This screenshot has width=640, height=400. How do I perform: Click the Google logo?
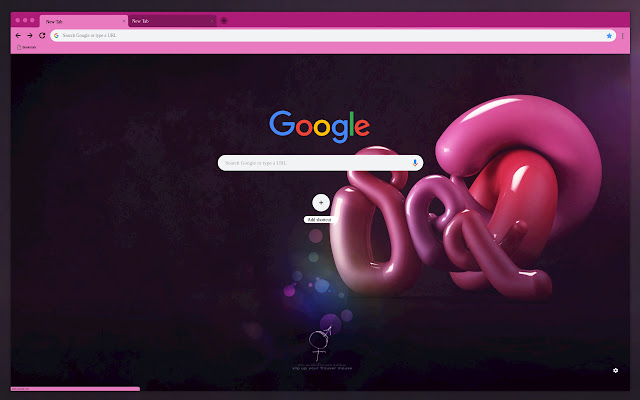click(319, 127)
